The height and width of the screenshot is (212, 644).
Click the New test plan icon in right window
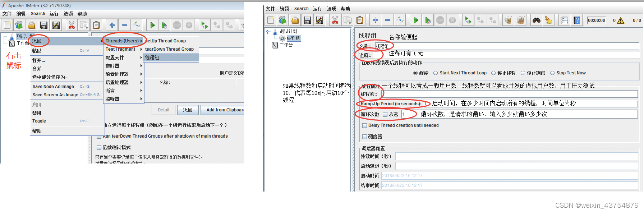(271, 20)
